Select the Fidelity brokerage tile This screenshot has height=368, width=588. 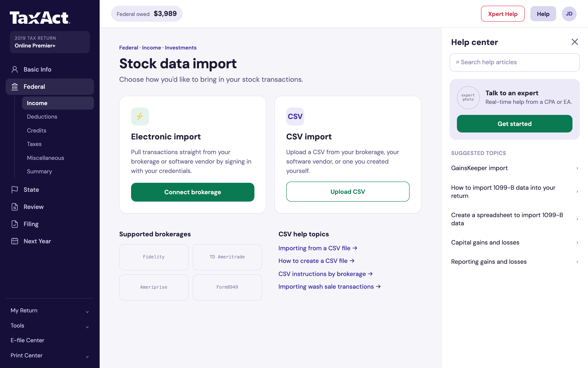pyautogui.click(x=154, y=257)
